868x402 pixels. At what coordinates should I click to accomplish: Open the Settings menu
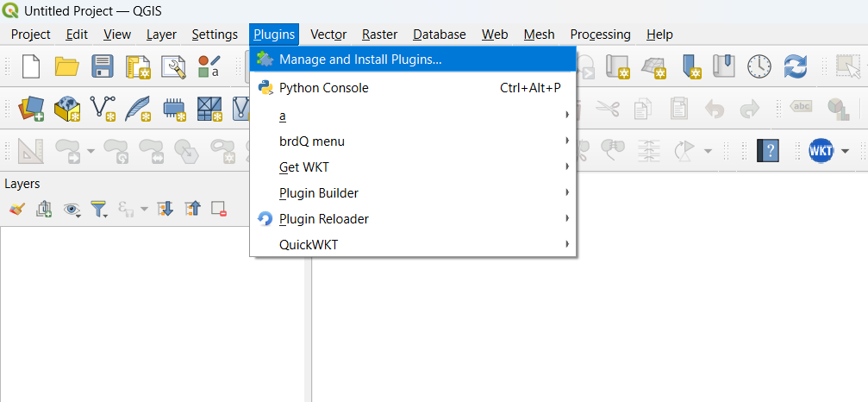click(x=215, y=35)
